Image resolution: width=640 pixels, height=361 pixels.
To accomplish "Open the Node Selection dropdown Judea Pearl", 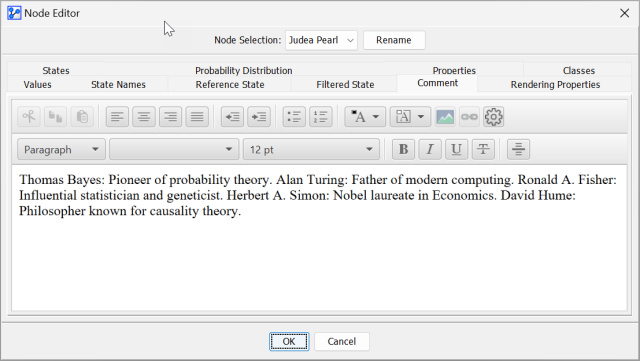I will 321,40.
